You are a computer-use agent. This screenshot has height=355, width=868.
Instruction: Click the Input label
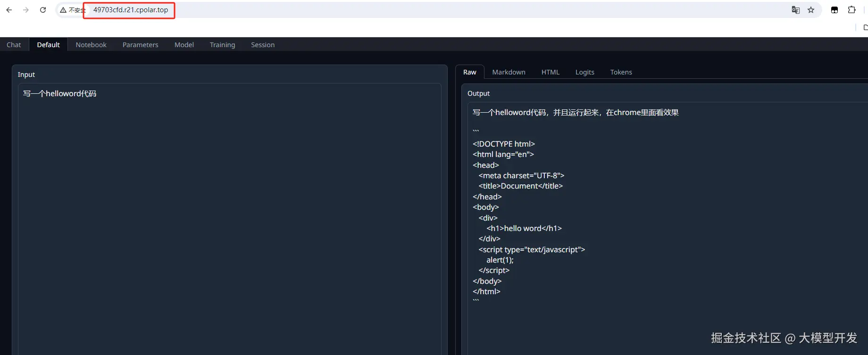click(x=26, y=74)
